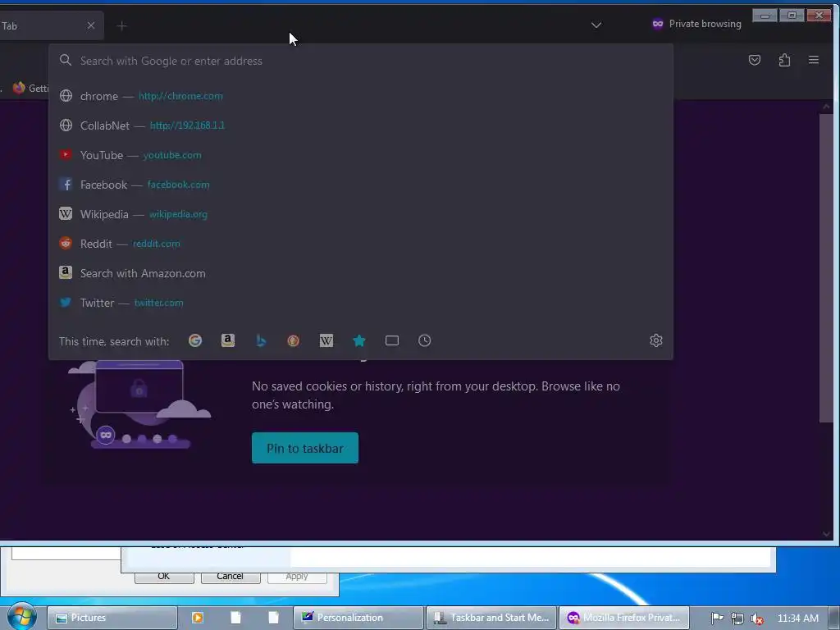This screenshot has height=630, width=840.
Task: Click the Getting Started bookmark
Action: pyautogui.click(x=30, y=88)
